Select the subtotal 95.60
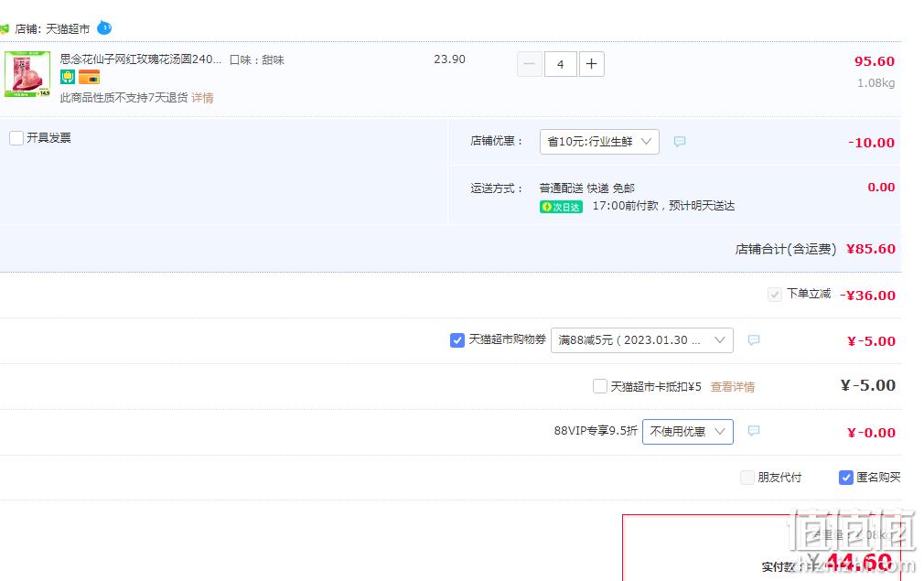 click(875, 61)
